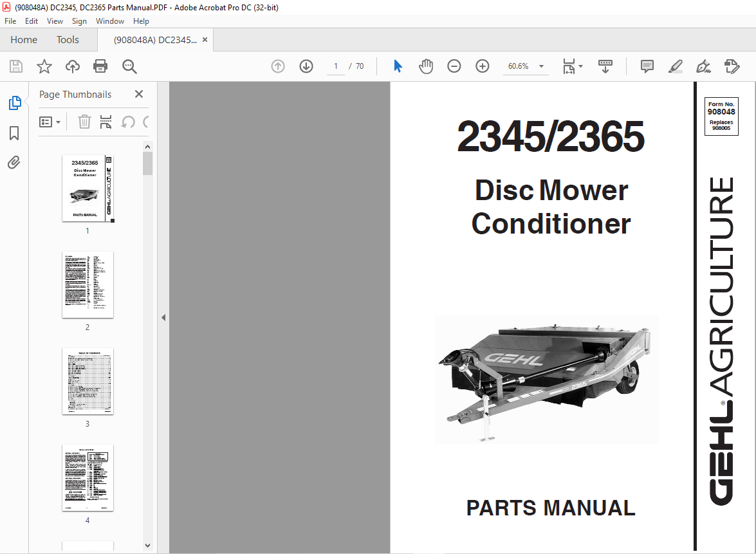
Task: Click the thumbnails scrollbar handle
Action: (x=147, y=163)
